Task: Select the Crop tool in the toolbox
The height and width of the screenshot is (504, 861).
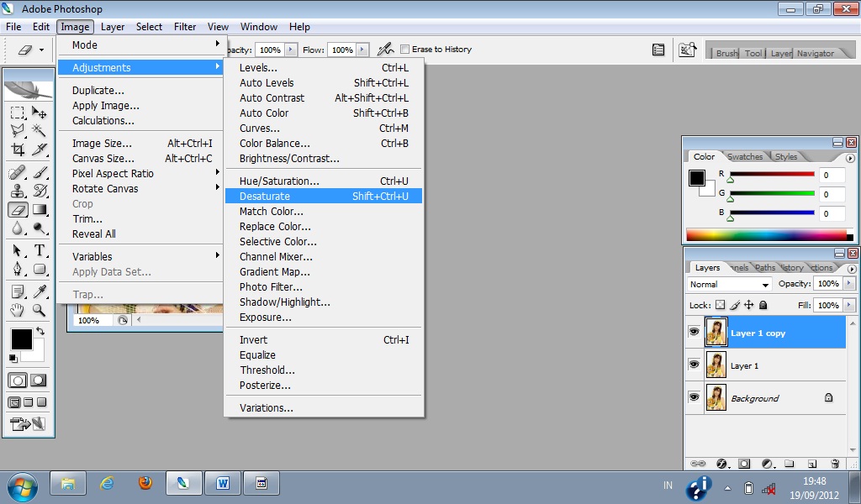Action: click(x=18, y=150)
